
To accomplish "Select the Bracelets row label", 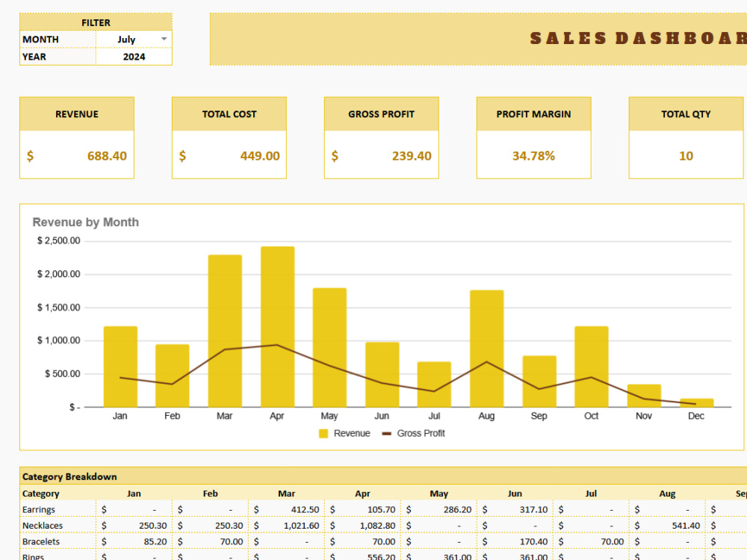I will tap(41, 542).
